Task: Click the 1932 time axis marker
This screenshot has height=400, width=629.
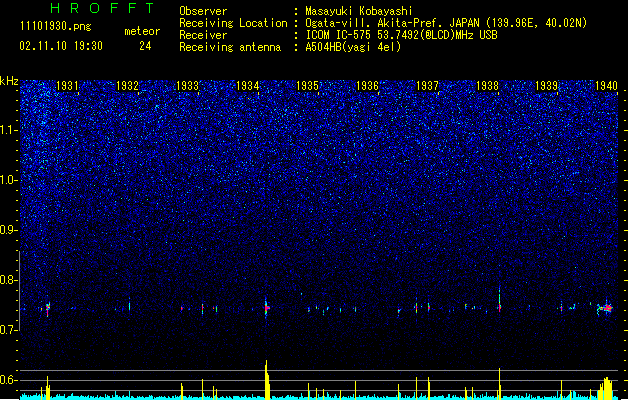Action: pos(127,85)
